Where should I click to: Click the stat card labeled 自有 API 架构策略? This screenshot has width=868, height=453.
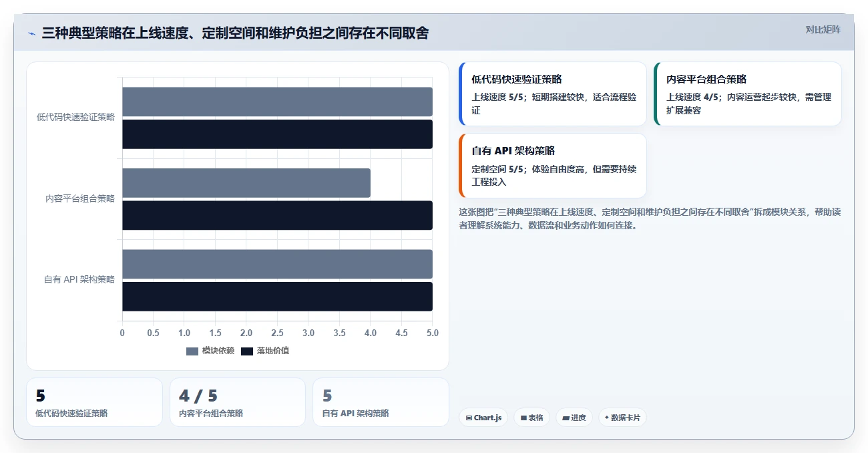click(381, 402)
